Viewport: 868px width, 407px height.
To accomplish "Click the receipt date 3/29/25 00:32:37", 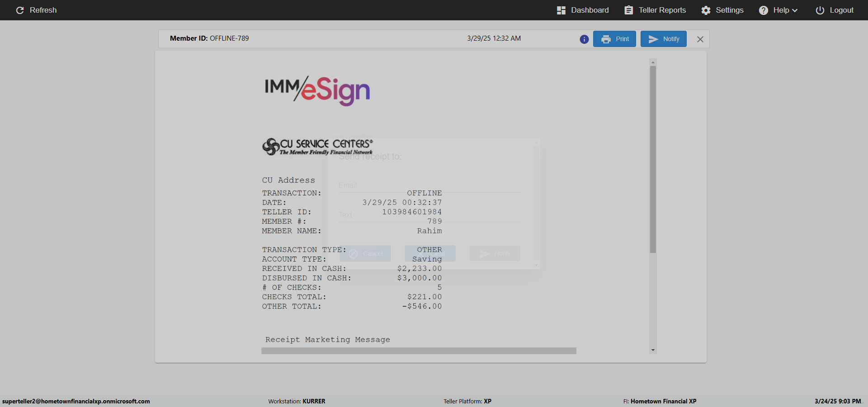I will [x=402, y=202].
